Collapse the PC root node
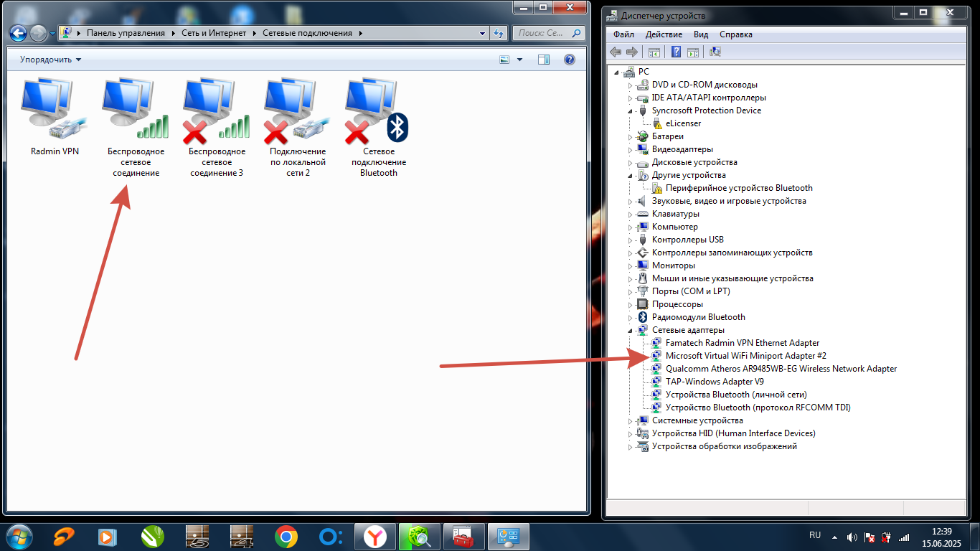This screenshot has height=551, width=980. pyautogui.click(x=616, y=72)
